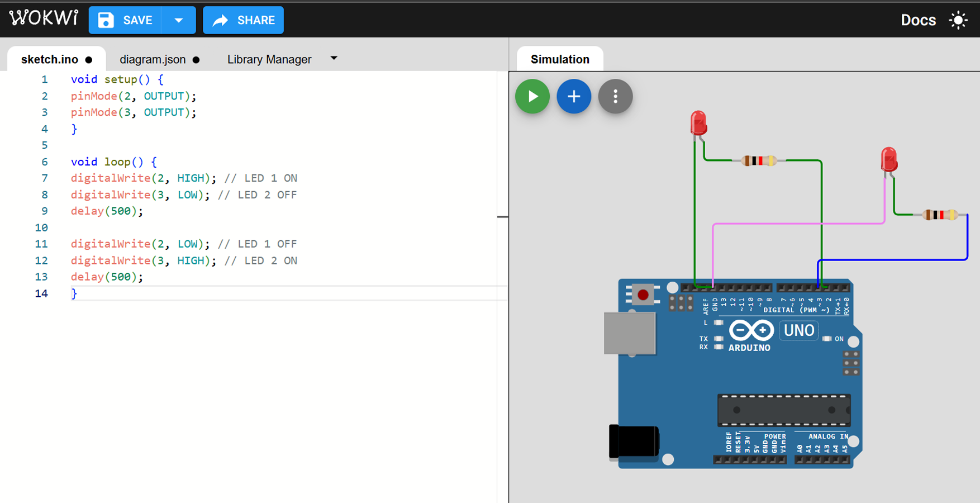The width and height of the screenshot is (980, 503).
Task: Open the Docs link
Action: [x=918, y=20]
